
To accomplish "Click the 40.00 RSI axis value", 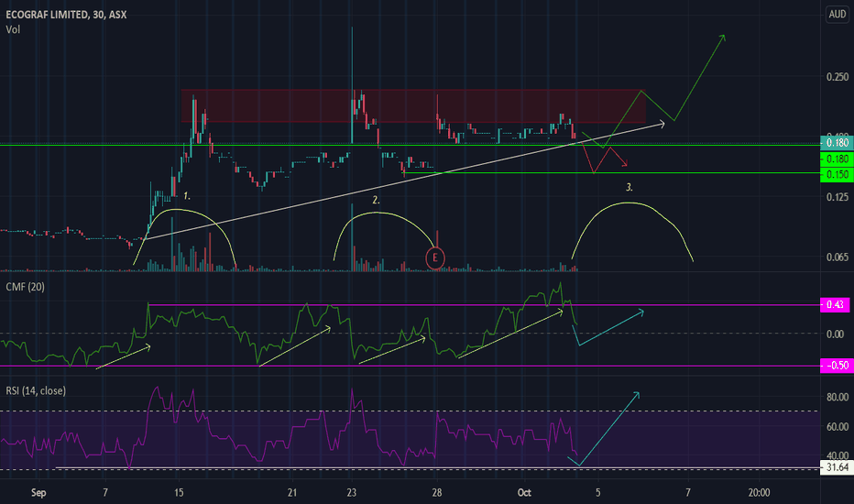I will coord(838,455).
